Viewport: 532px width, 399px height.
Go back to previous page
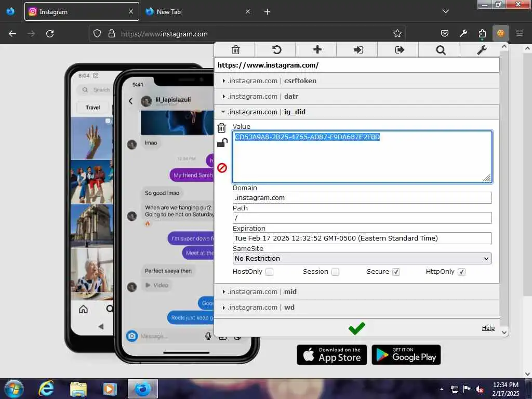click(x=12, y=34)
